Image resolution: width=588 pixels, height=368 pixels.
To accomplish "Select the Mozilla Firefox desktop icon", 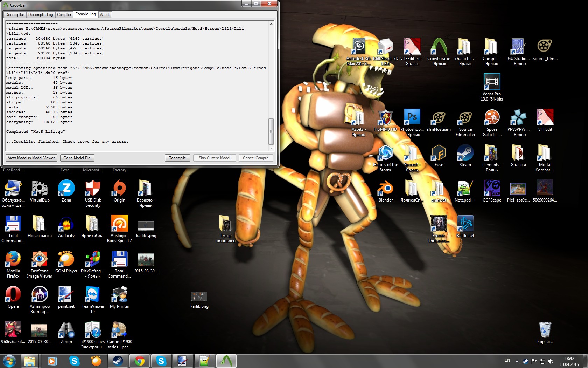I will click(x=13, y=264).
